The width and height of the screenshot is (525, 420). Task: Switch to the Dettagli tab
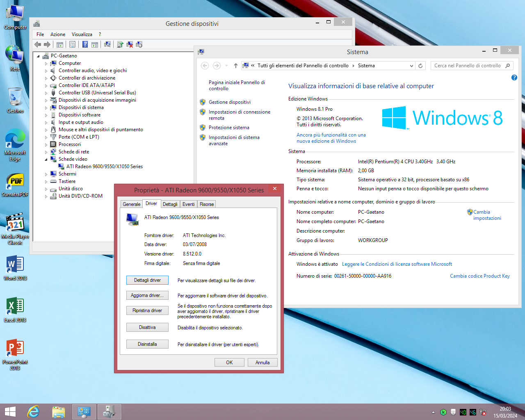[170, 204]
